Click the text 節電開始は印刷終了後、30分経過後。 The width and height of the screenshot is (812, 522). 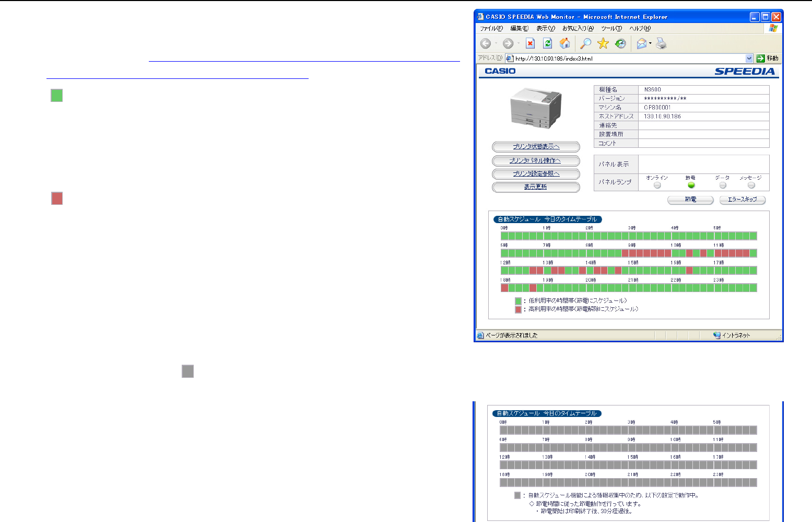[x=586, y=512]
